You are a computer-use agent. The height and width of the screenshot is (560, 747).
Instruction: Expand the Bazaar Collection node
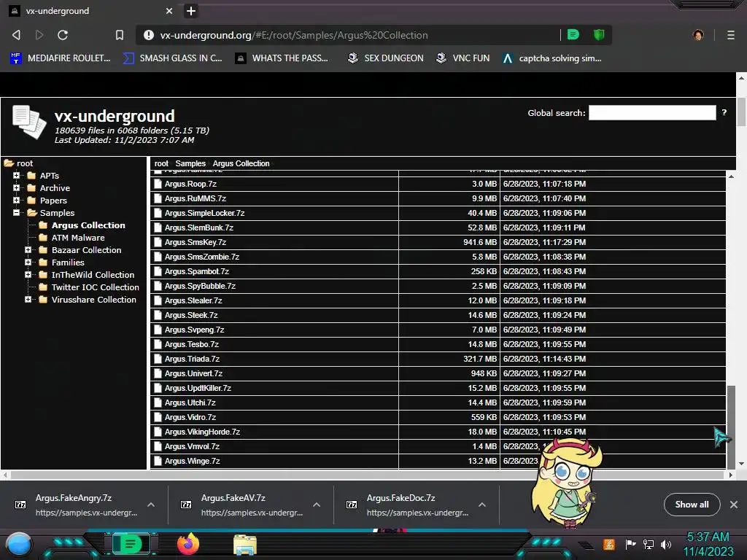coord(28,249)
